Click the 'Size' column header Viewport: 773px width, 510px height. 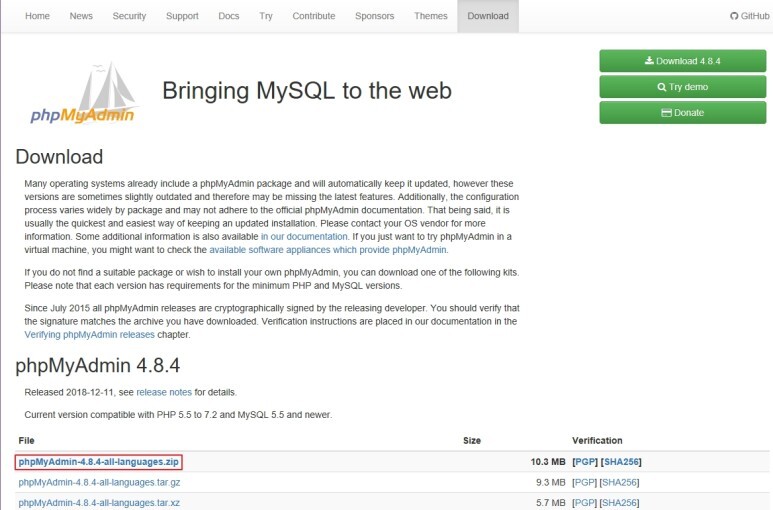coord(472,441)
